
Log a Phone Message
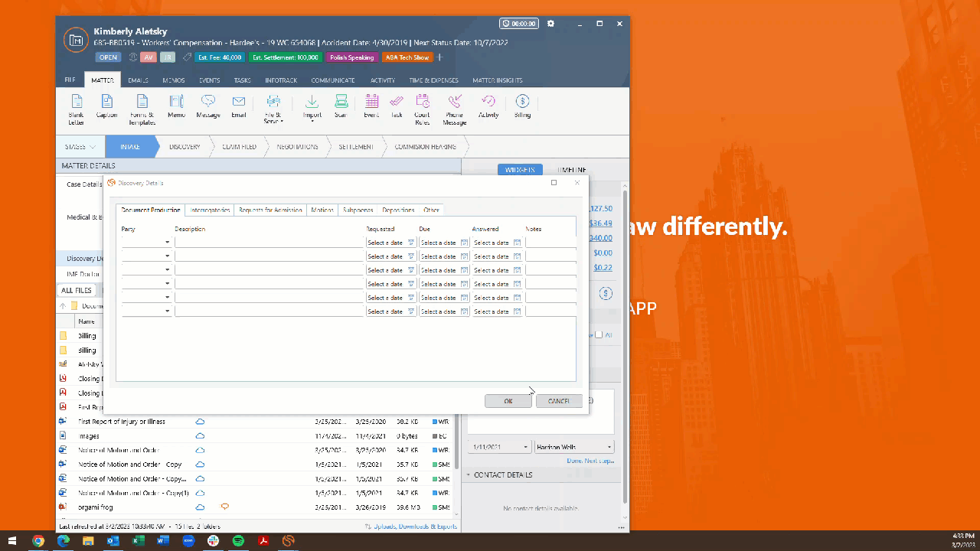pyautogui.click(x=455, y=109)
